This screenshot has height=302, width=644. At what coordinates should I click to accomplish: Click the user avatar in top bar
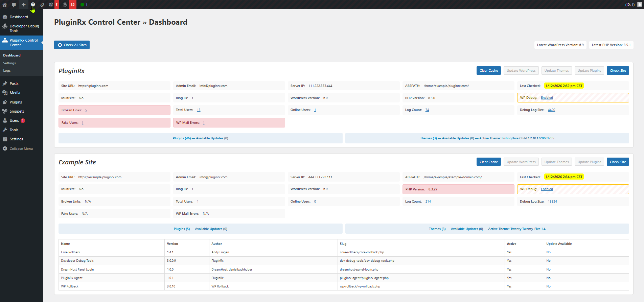coord(639,5)
